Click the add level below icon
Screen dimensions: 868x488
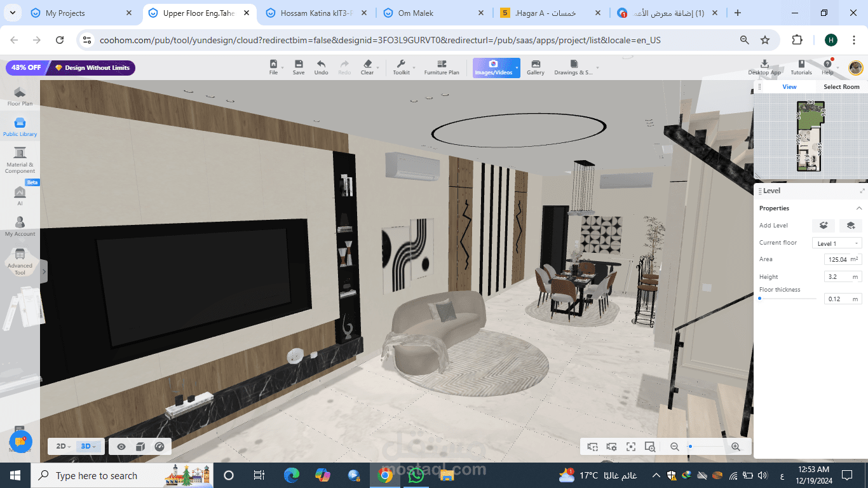(851, 226)
